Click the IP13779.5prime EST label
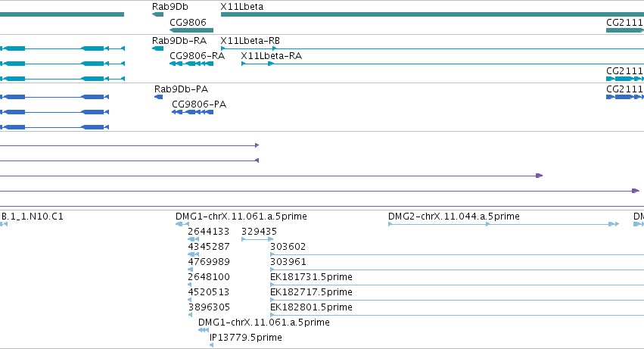 coord(246,338)
